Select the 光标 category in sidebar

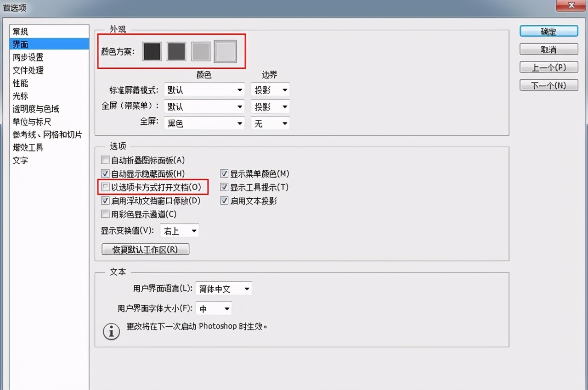click(20, 96)
